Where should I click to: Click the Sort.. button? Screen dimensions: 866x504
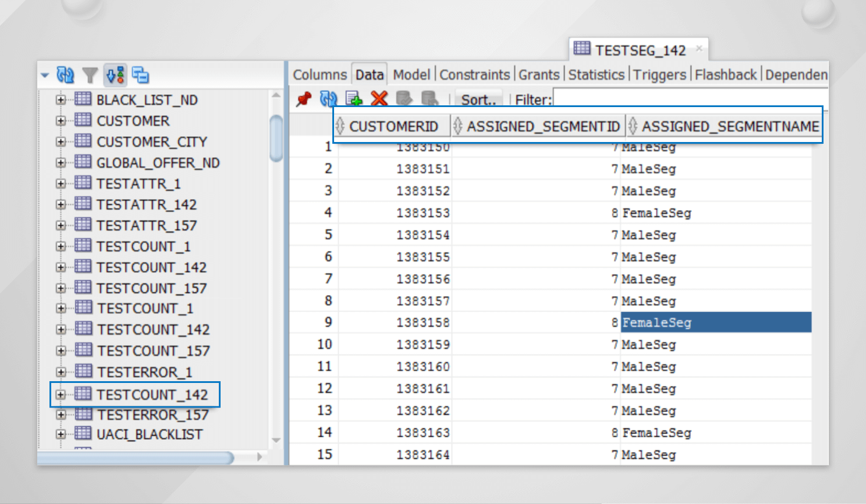[x=478, y=100]
